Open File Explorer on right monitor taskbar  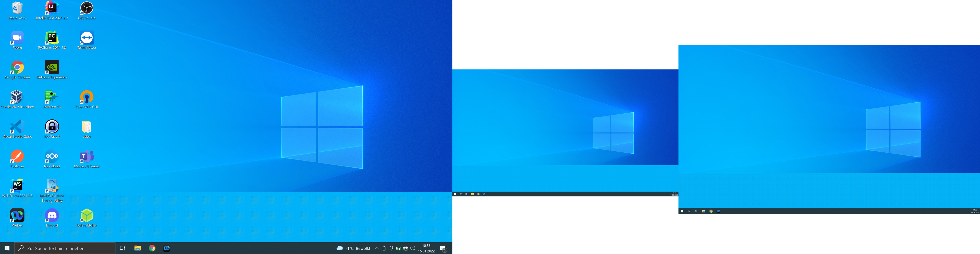[703, 211]
